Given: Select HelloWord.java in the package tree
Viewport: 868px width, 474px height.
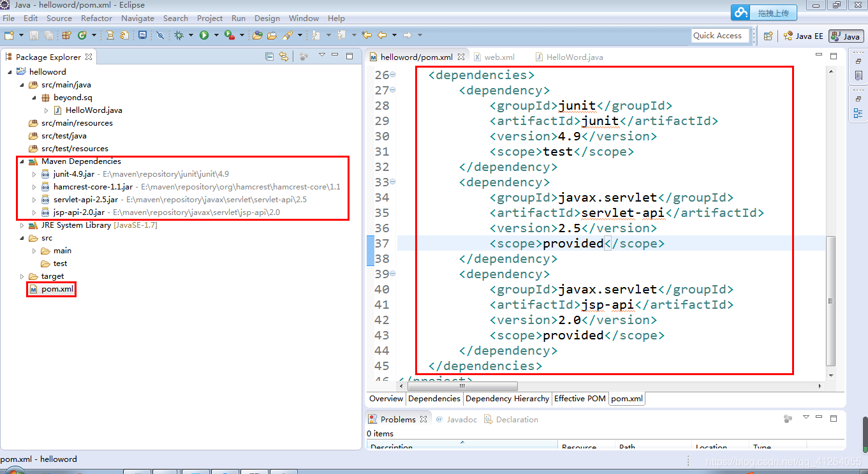Looking at the screenshot, I should click(94, 110).
